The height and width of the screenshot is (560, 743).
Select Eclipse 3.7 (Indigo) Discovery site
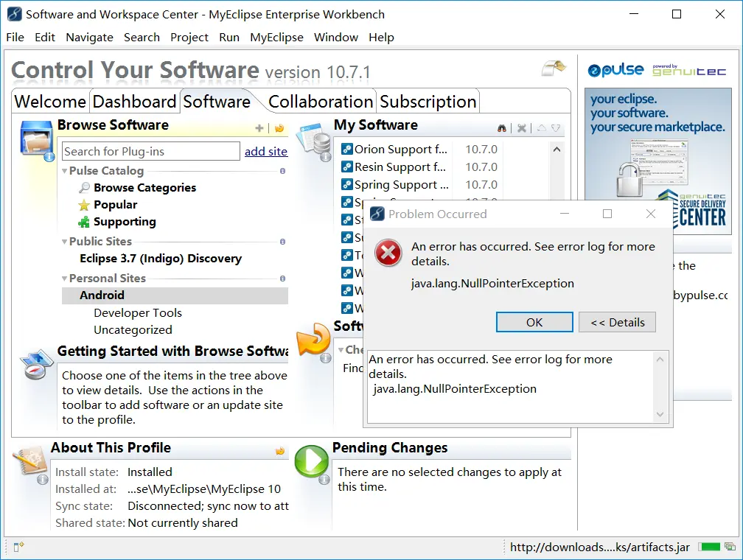pos(161,258)
